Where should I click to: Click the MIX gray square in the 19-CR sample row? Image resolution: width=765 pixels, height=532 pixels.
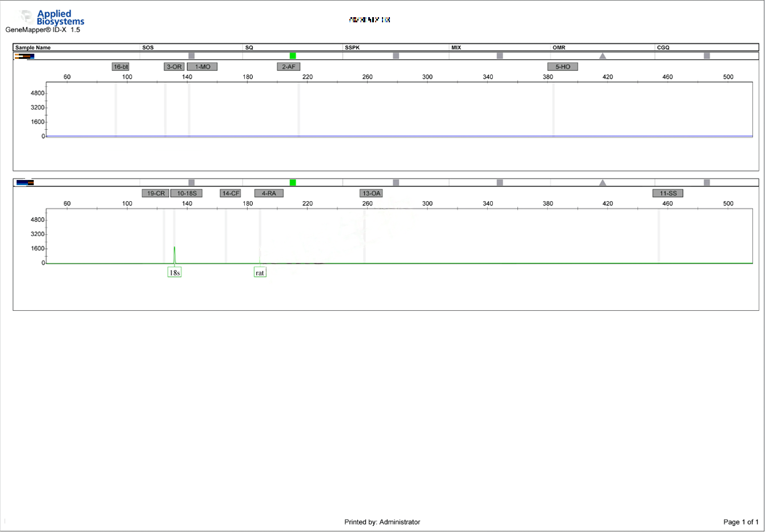(x=500, y=183)
